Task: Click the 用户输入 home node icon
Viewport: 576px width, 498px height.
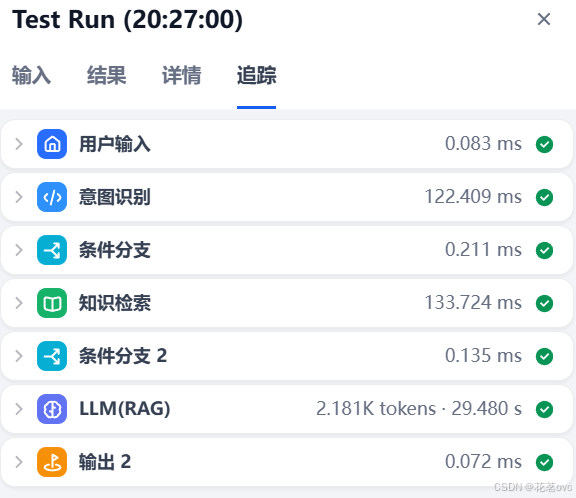Action: (52, 144)
